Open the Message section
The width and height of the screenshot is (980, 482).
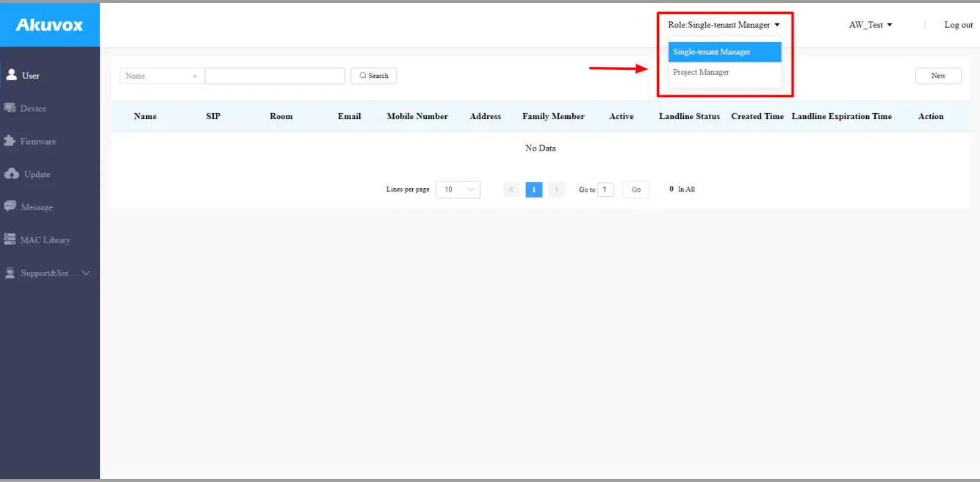[36, 206]
